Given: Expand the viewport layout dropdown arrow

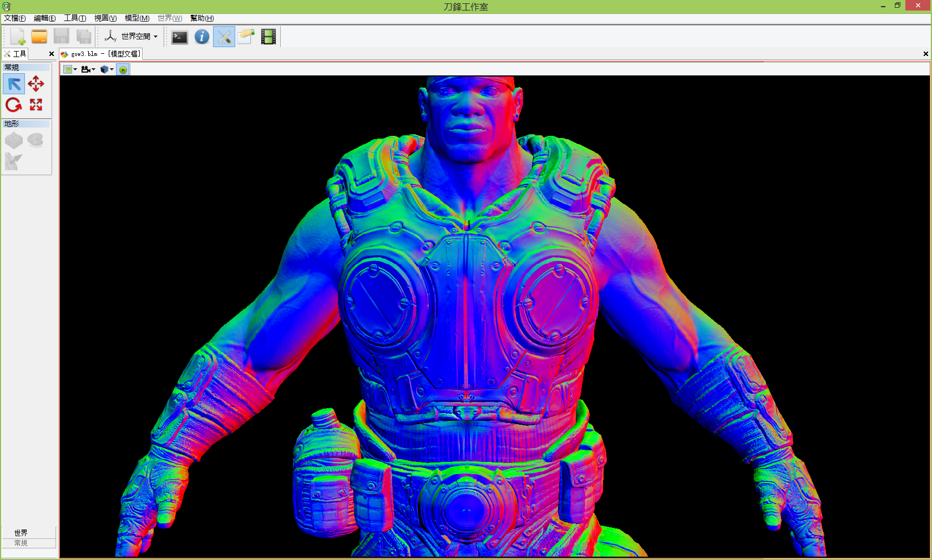Looking at the screenshot, I should 75,69.
